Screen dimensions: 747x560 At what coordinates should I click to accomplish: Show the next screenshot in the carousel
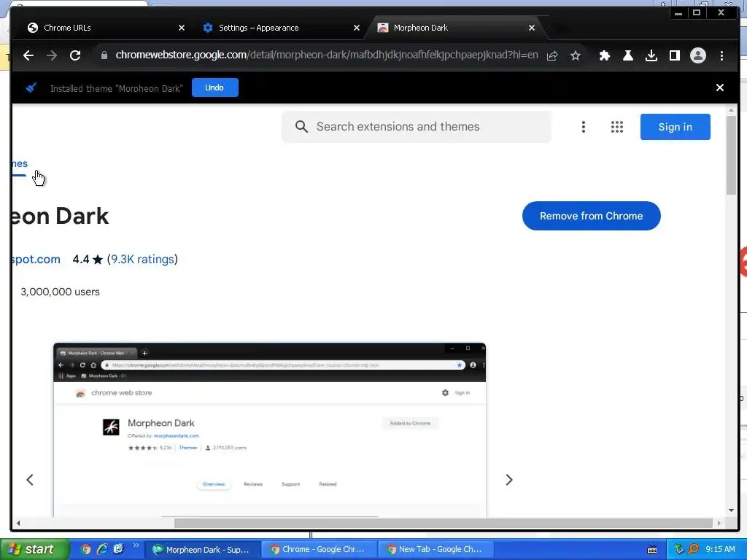(x=508, y=480)
